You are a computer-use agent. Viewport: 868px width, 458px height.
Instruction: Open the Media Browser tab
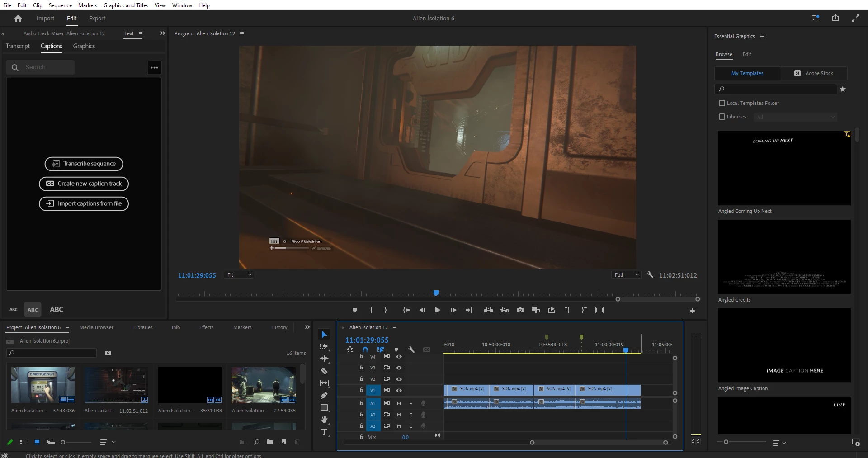96,327
